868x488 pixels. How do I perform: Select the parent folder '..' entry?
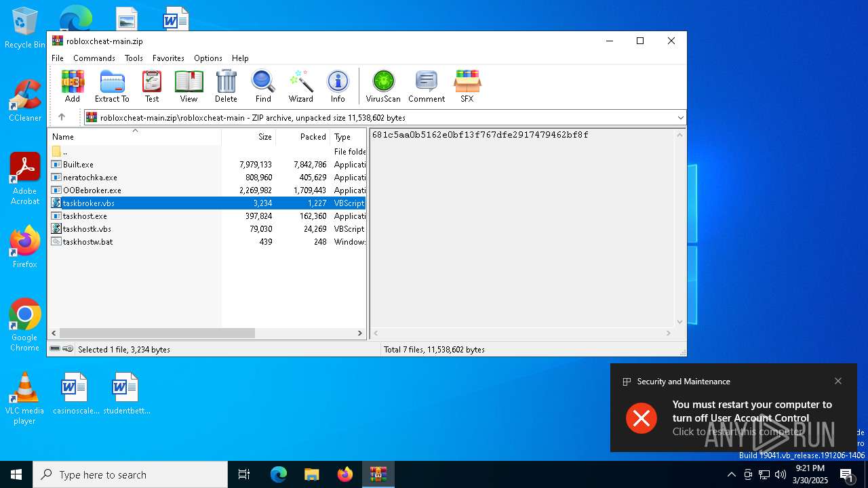(207, 152)
